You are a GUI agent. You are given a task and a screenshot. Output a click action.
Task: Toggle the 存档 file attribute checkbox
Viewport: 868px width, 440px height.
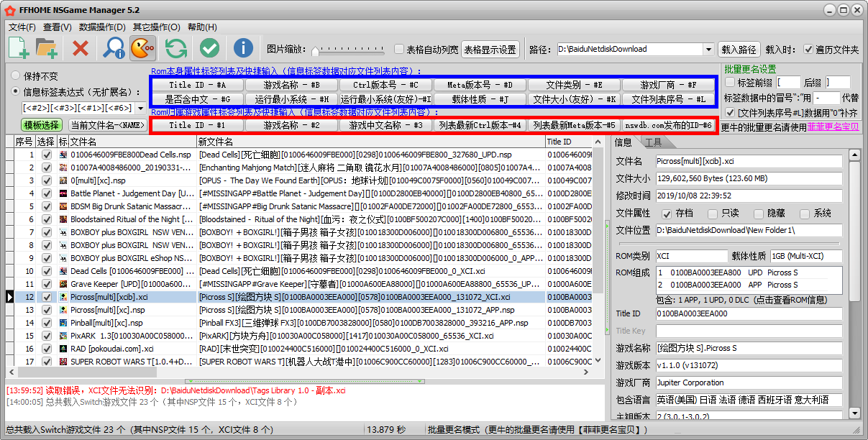pos(667,214)
